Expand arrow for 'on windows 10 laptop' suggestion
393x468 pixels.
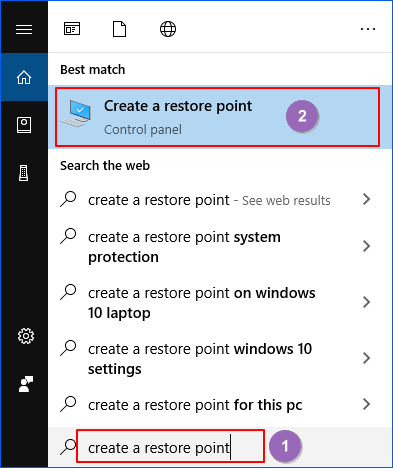(367, 302)
